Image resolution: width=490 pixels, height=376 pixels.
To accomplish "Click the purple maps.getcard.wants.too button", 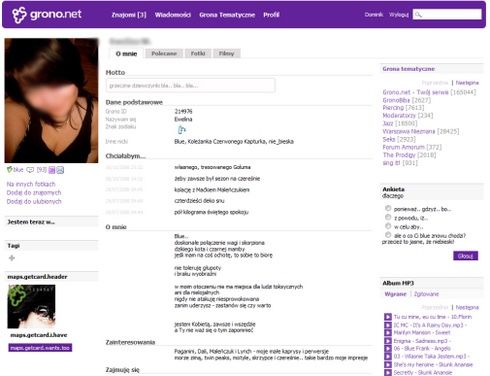I will coord(40,348).
